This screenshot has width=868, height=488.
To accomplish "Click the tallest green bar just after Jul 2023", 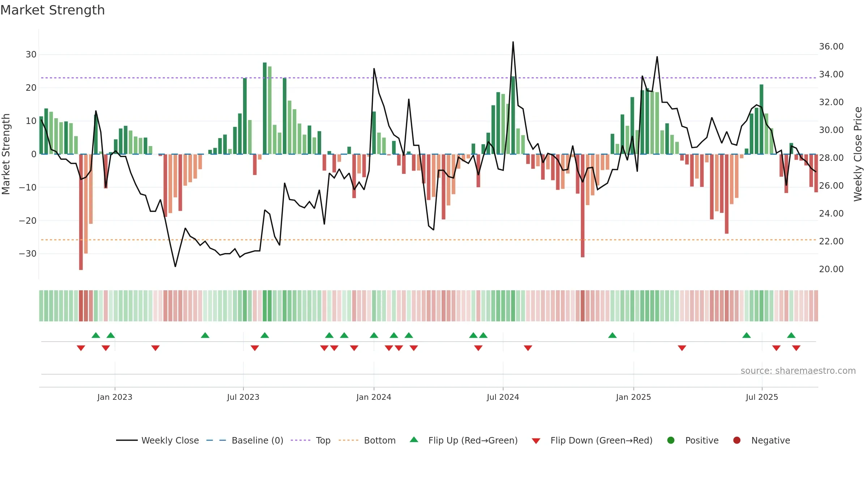I will coord(265,108).
